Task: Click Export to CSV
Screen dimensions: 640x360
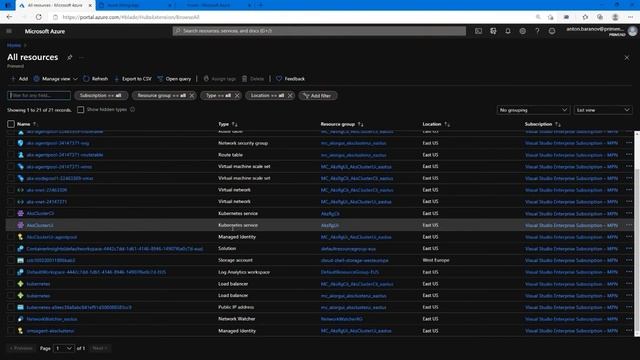Action: (x=133, y=79)
